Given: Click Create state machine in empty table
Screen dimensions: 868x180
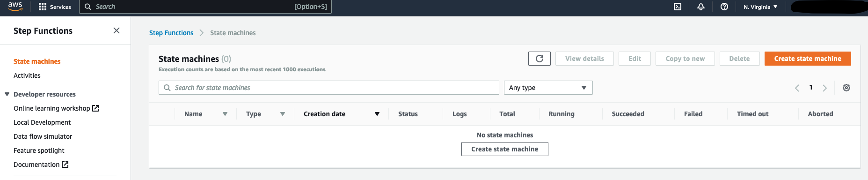Looking at the screenshot, I should (505, 149).
